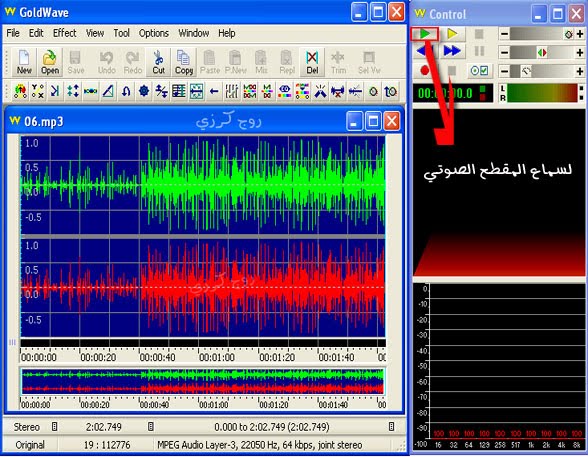Open the File menu
The width and height of the screenshot is (588, 457).
[13, 33]
